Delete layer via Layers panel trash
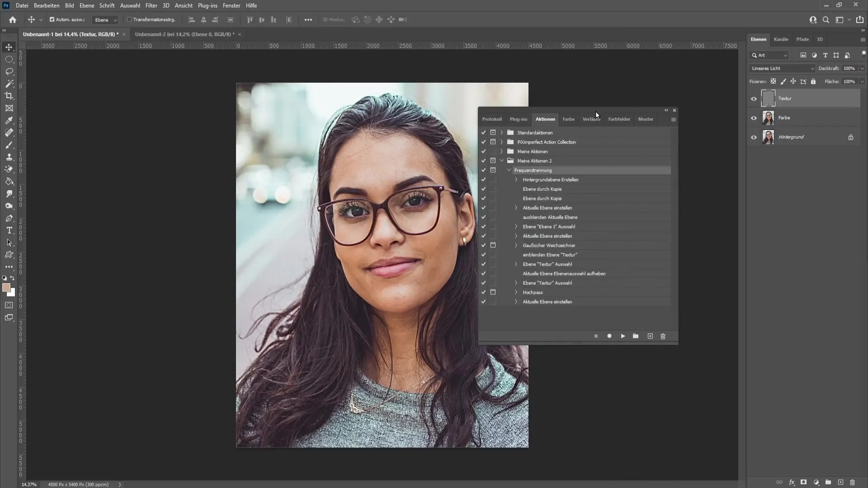 pyautogui.click(x=852, y=482)
